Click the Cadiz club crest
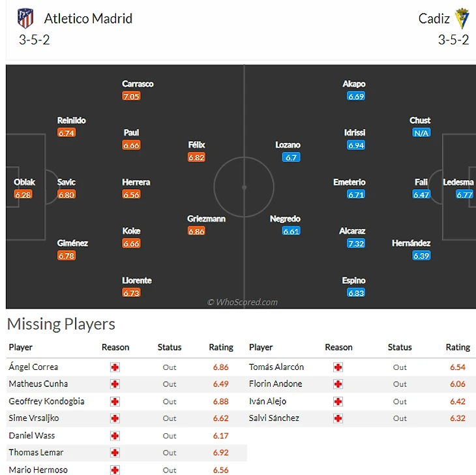 coord(462,18)
